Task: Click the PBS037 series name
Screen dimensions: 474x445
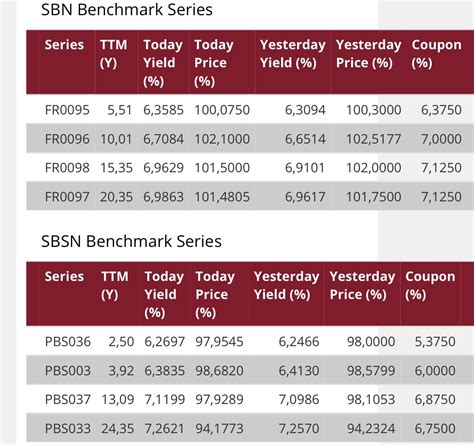Action: (x=68, y=399)
